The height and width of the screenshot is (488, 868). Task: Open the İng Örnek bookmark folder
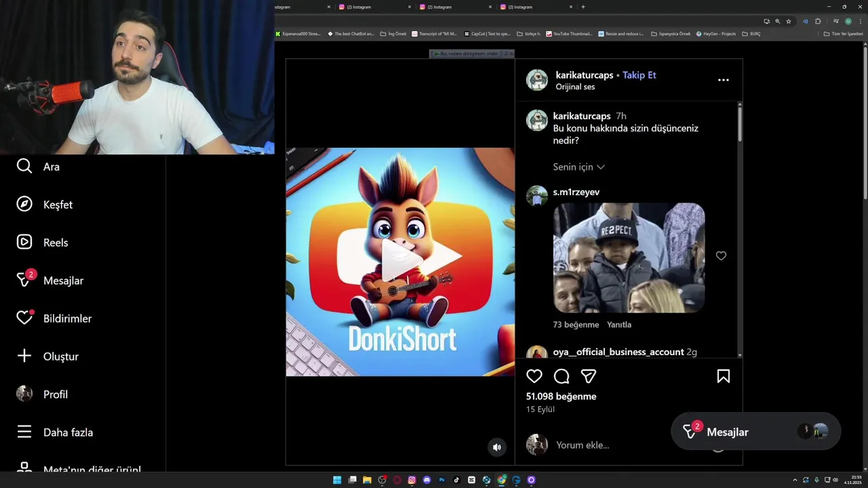coord(393,34)
